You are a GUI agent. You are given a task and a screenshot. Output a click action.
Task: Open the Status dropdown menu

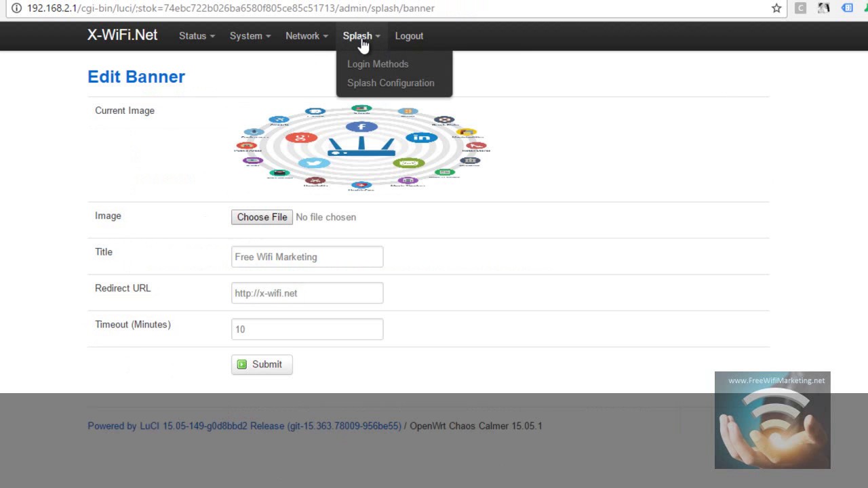[x=197, y=36]
